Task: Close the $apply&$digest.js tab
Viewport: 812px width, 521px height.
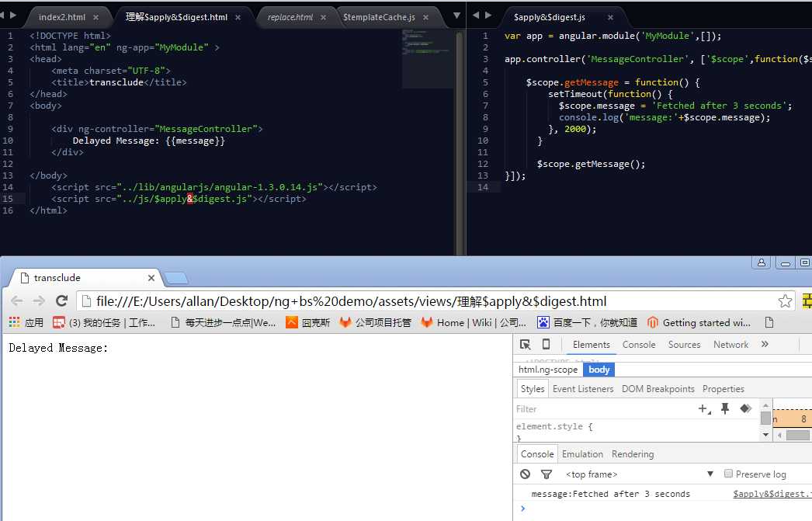Action: [611, 17]
